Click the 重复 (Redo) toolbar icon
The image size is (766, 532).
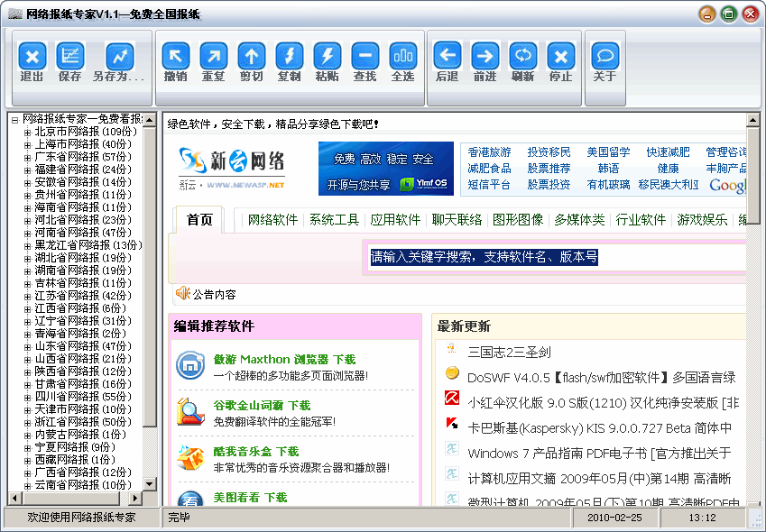(x=214, y=56)
